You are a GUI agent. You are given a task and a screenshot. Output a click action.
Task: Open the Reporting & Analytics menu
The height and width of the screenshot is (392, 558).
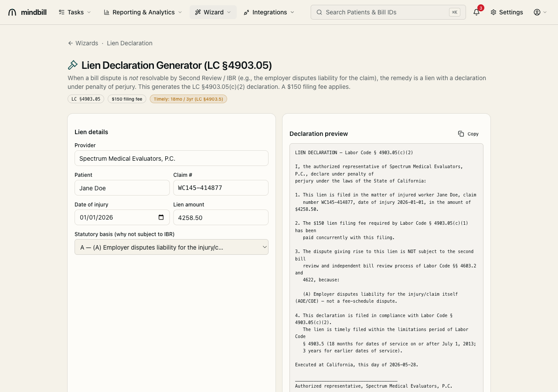tap(143, 12)
